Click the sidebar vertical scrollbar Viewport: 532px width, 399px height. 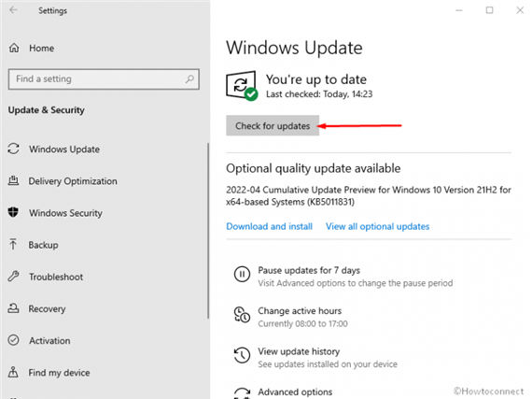(208, 231)
